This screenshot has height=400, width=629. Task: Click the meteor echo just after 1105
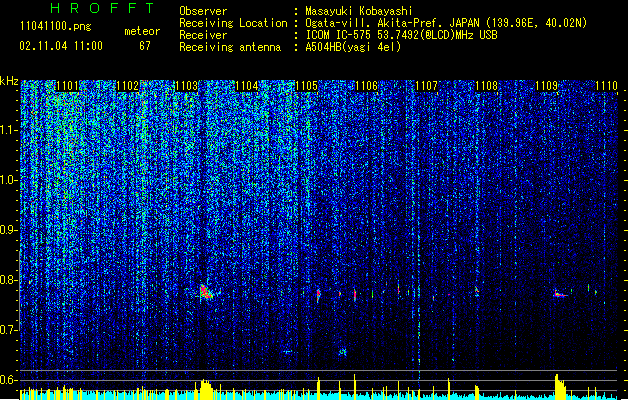tap(319, 295)
